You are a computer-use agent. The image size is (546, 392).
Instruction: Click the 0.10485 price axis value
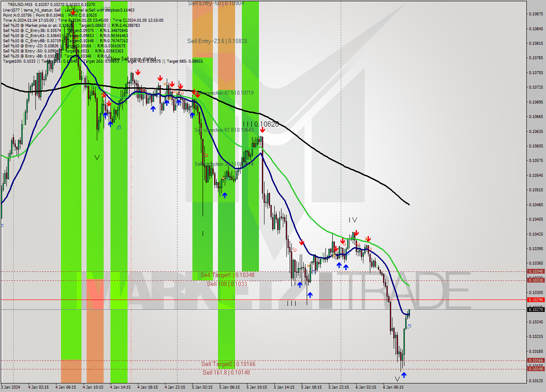coord(536,205)
